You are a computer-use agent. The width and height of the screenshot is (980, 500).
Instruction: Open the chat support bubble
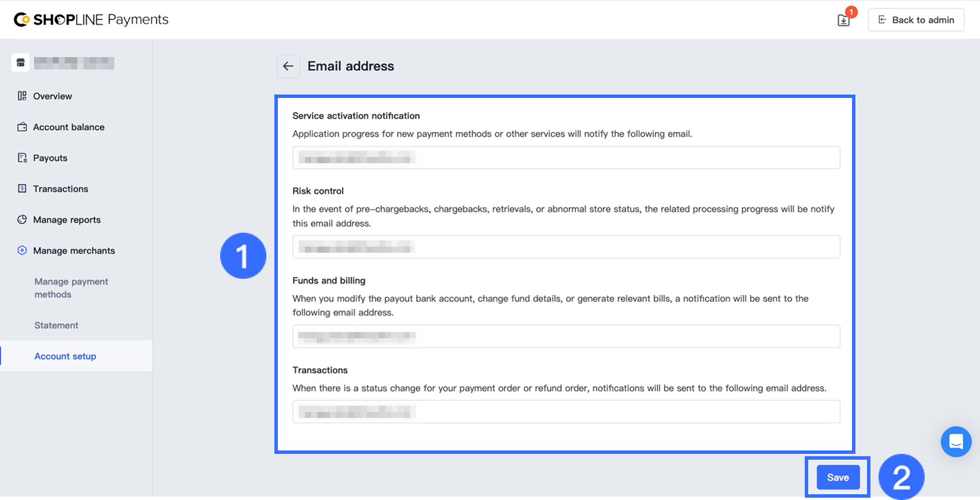[x=956, y=442]
